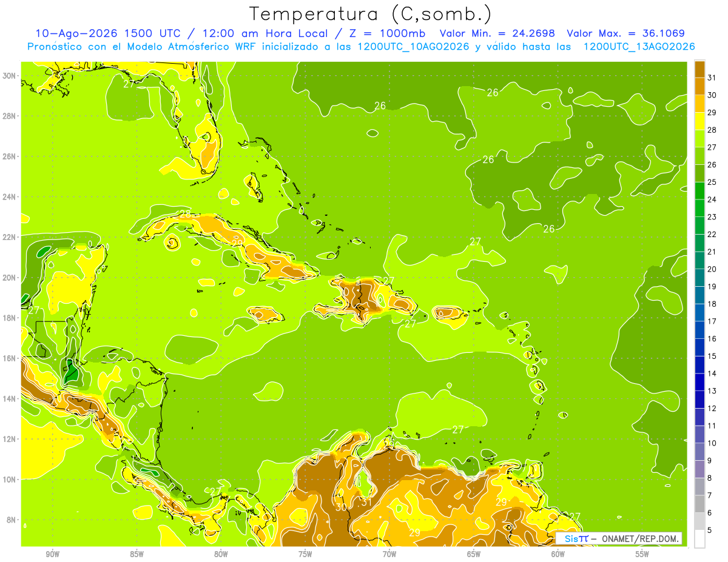728x562 pixels.
Task: Click the "Temperatura (C,somb.)" chart title
Action: point(371,13)
